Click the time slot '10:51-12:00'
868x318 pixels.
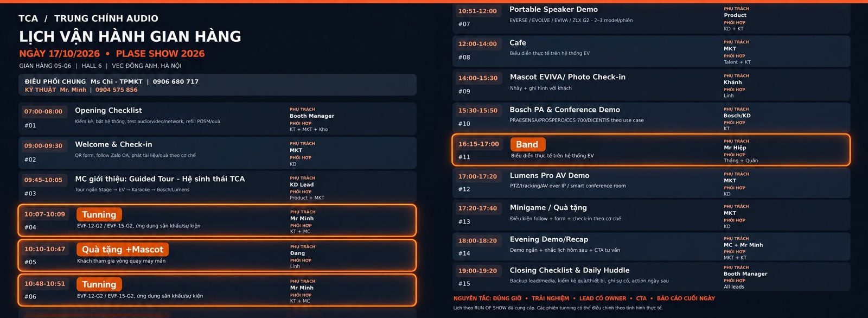click(x=477, y=11)
